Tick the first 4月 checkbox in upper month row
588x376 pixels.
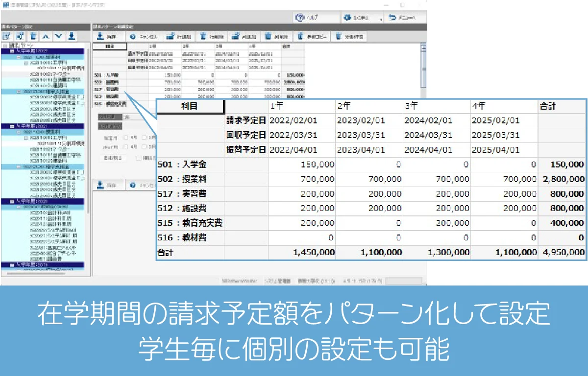125,138
